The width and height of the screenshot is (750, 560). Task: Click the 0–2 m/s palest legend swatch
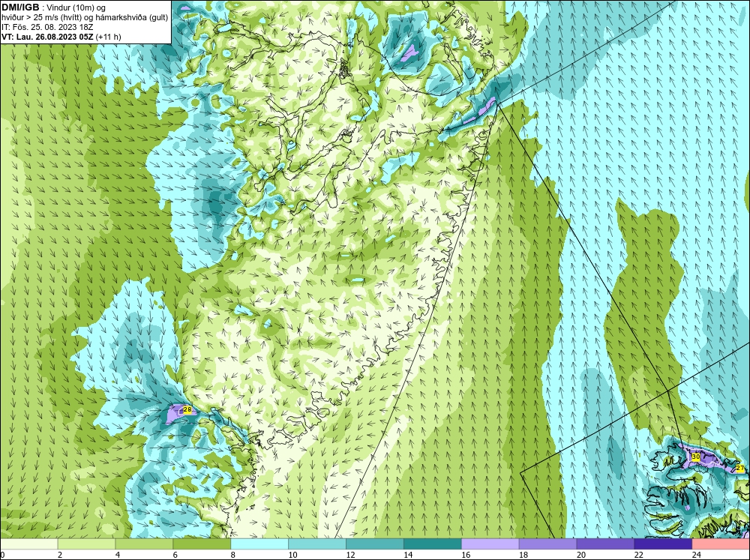coord(28,544)
